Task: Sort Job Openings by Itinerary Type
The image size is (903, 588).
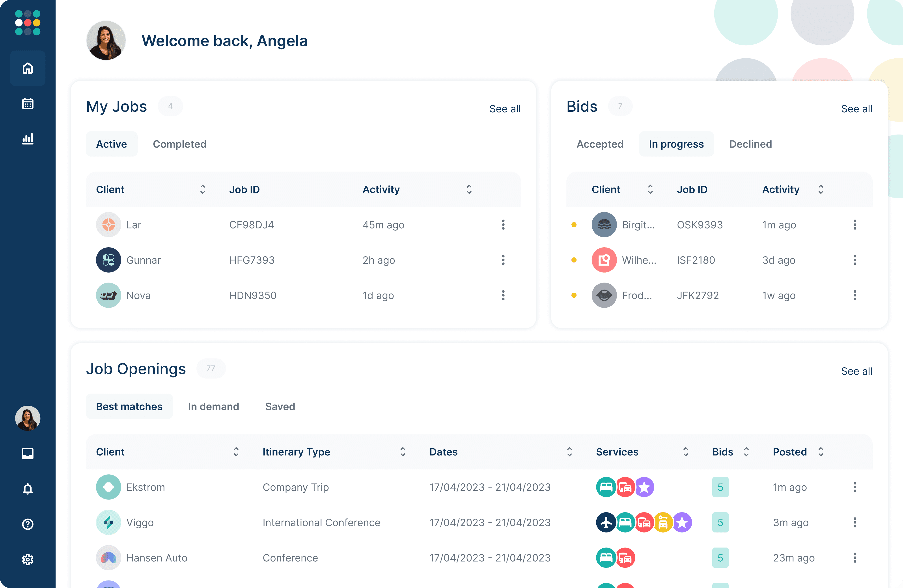Action: [x=403, y=452]
